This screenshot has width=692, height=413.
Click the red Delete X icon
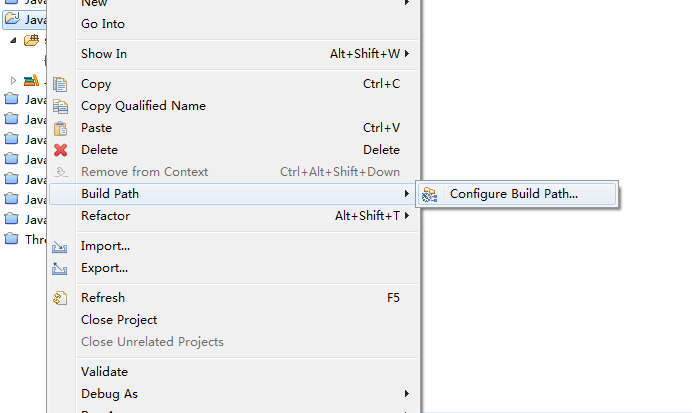(x=60, y=150)
